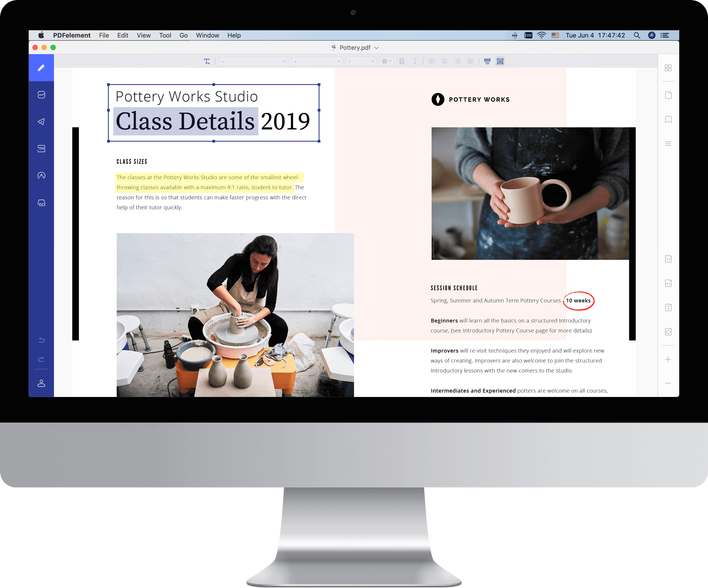Click the color swatch in text toolbar
The width and height of the screenshot is (708, 588).
pos(383,62)
